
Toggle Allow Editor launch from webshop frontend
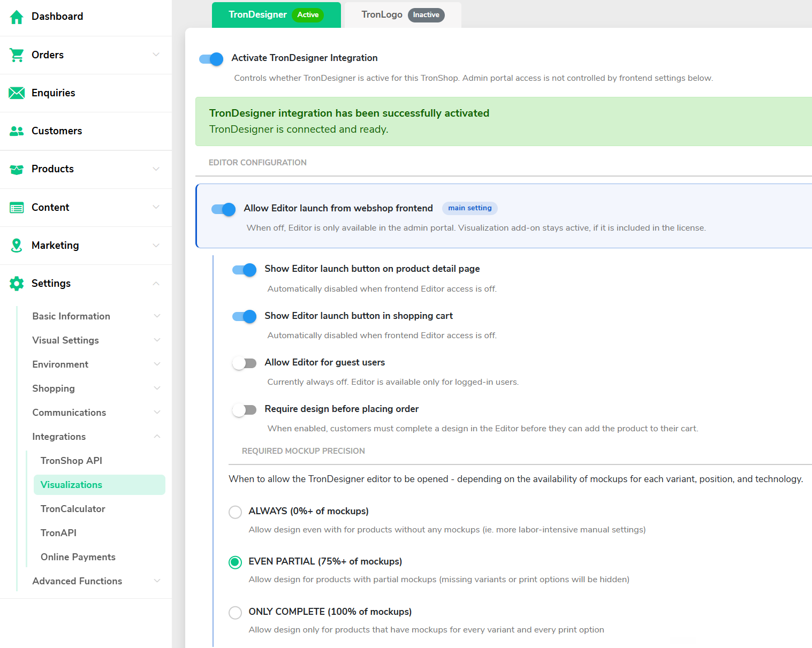pyautogui.click(x=223, y=209)
